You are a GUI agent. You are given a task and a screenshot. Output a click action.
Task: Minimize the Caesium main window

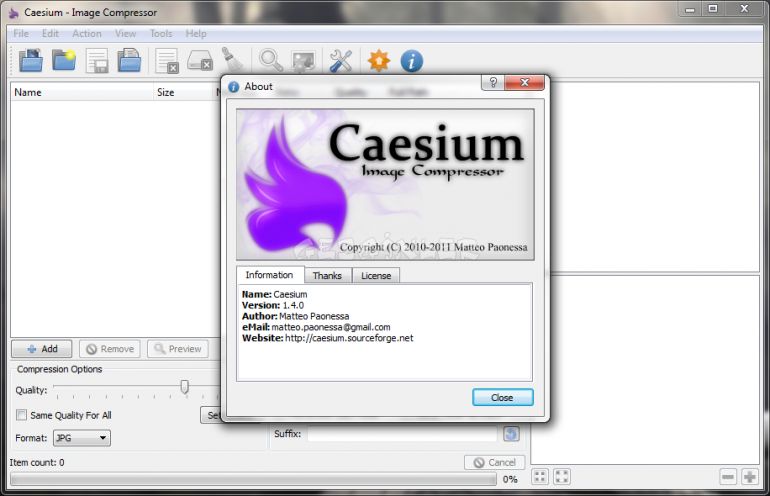(690, 9)
